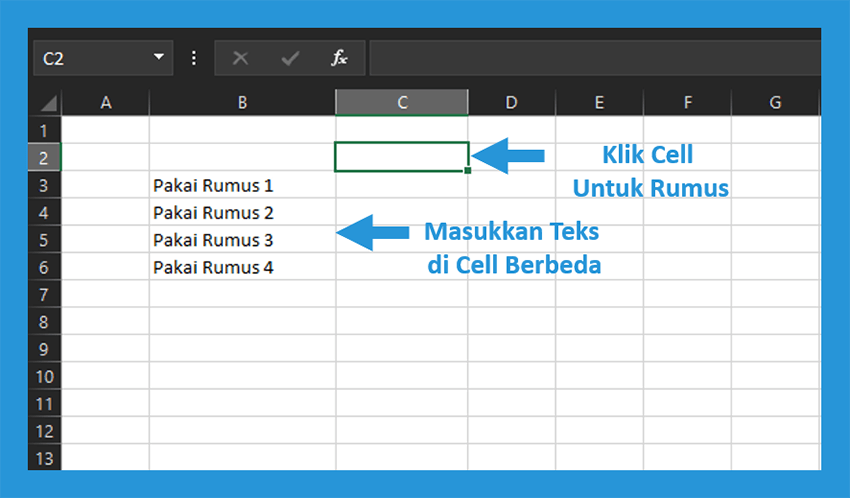Select column D header
The width and height of the screenshot is (850, 498).
[x=512, y=102]
